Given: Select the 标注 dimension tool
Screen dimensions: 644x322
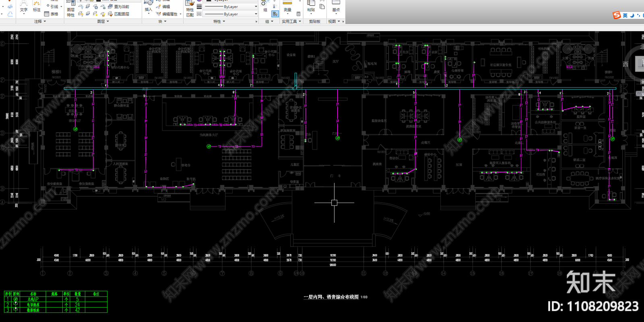Looking at the screenshot, I should click(x=37, y=6).
